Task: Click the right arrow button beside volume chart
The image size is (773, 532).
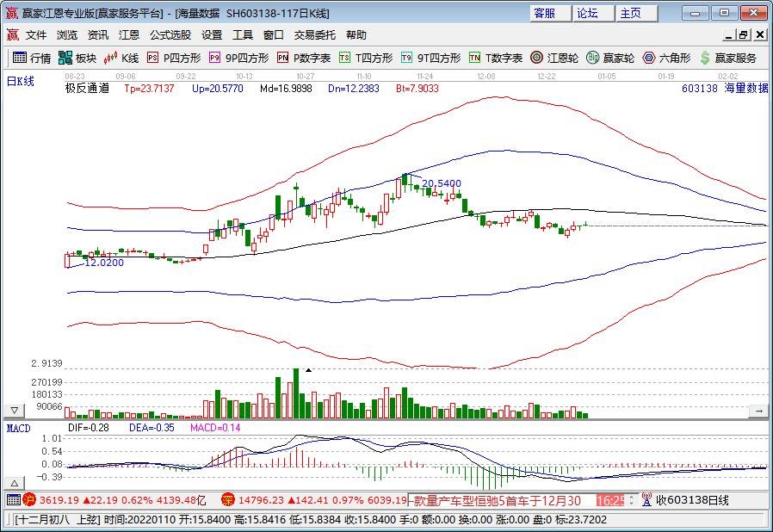Action: (x=758, y=411)
